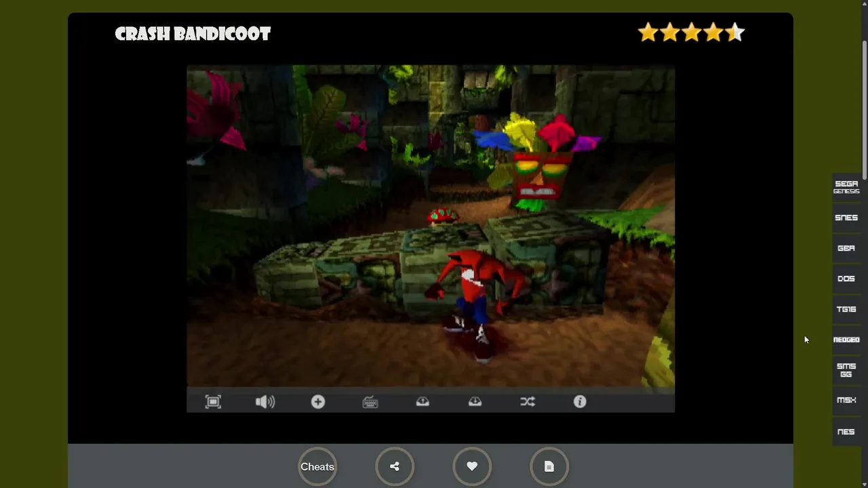Click the upload save state icon
This screenshot has width=868, height=488.
[x=422, y=402]
